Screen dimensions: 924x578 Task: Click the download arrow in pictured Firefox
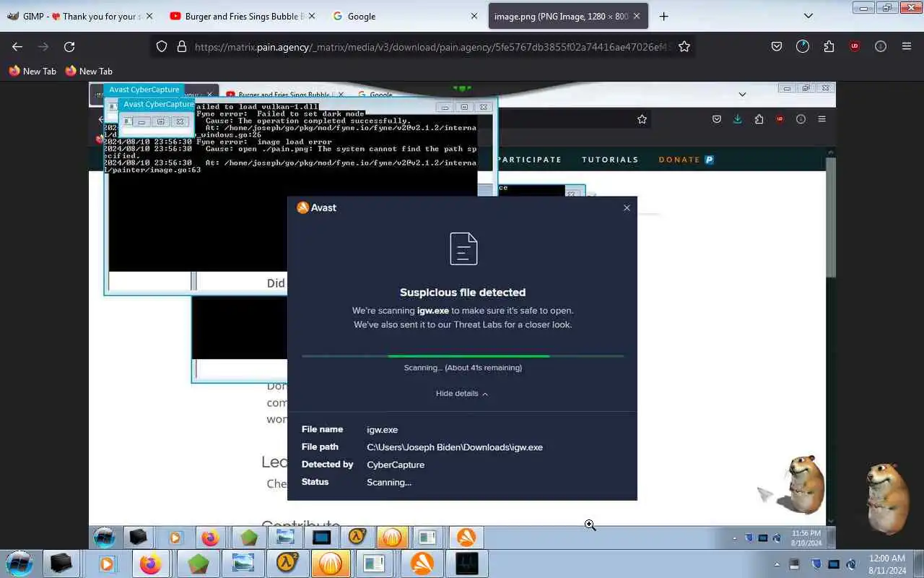737,119
